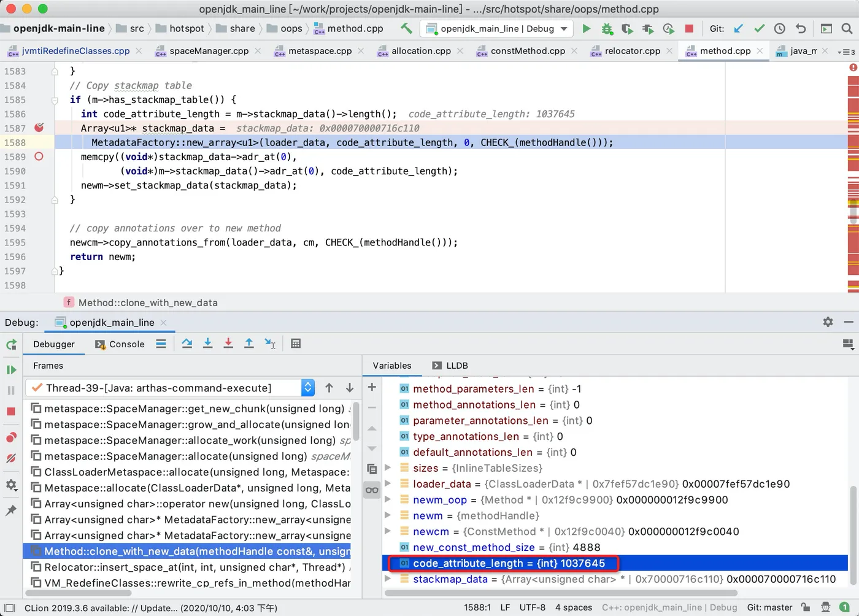The image size is (859, 616).
Task: Open metaspace.cpp editor tab
Action: point(320,51)
